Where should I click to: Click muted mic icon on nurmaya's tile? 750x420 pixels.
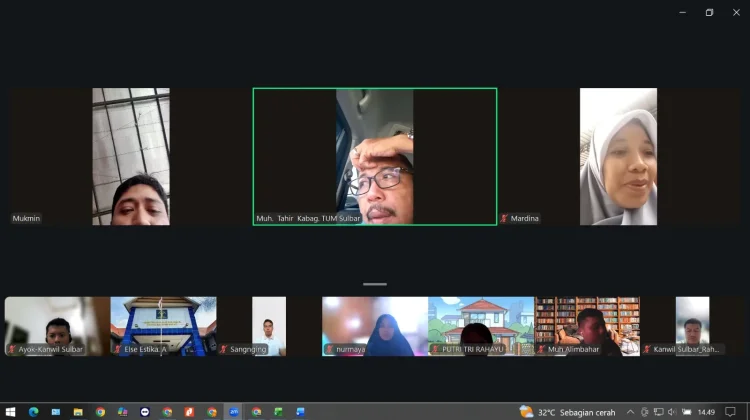coord(330,349)
